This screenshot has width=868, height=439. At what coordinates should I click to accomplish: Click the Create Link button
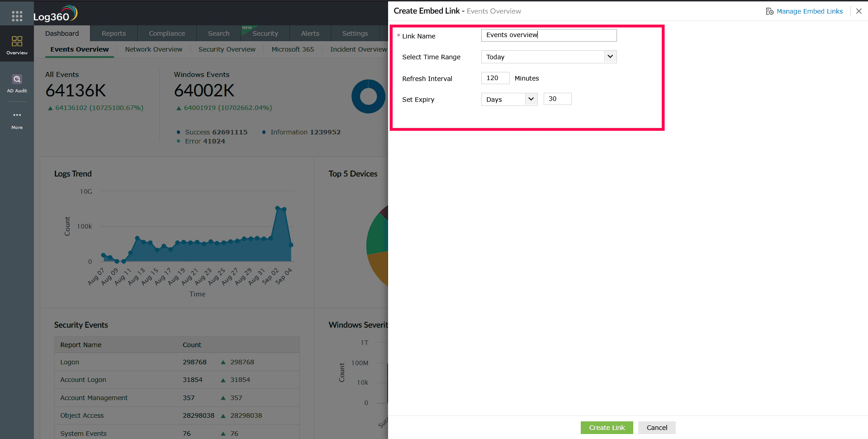pos(607,427)
